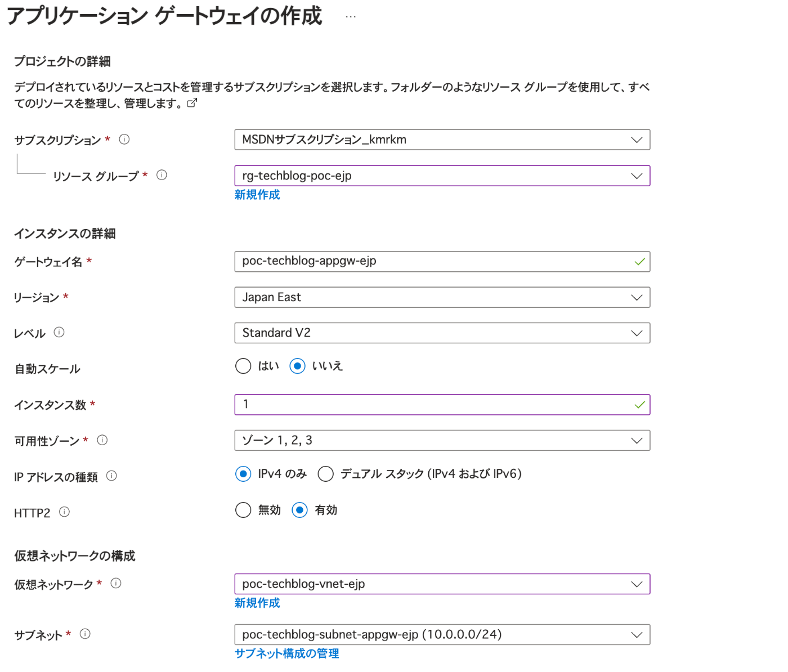Image resolution: width=788 pixels, height=672 pixels.
Task: Click the info icon next to IP アドレスの種類
Action: [112, 476]
